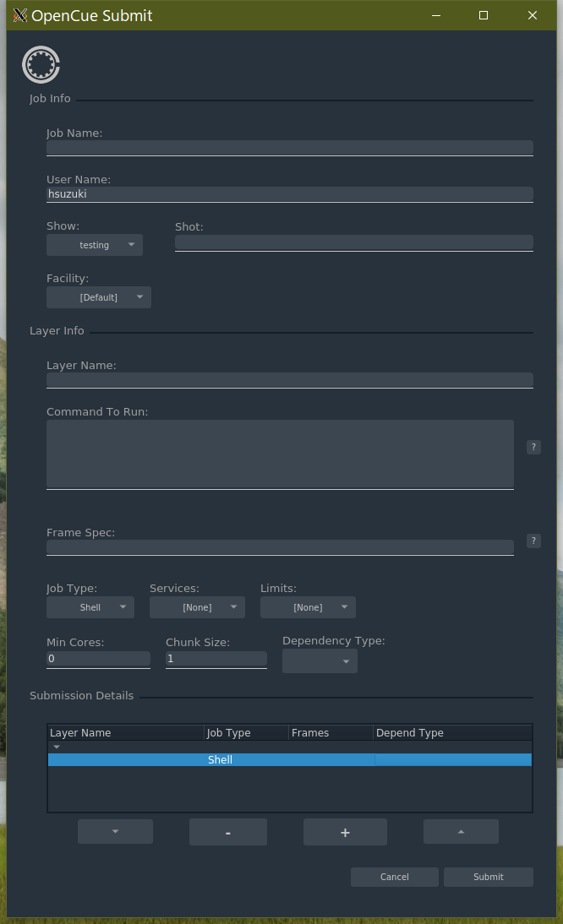563x924 pixels.
Task: Focus the Layer Name input field
Action: point(290,380)
